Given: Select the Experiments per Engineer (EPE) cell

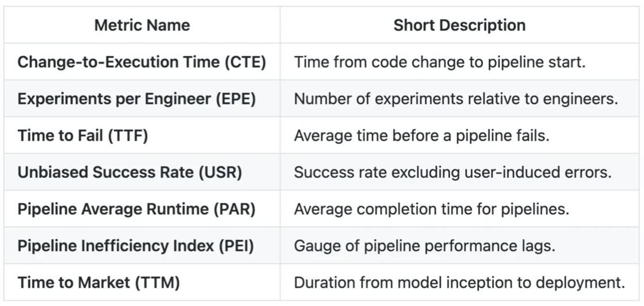Looking at the screenshot, I should (137, 99).
